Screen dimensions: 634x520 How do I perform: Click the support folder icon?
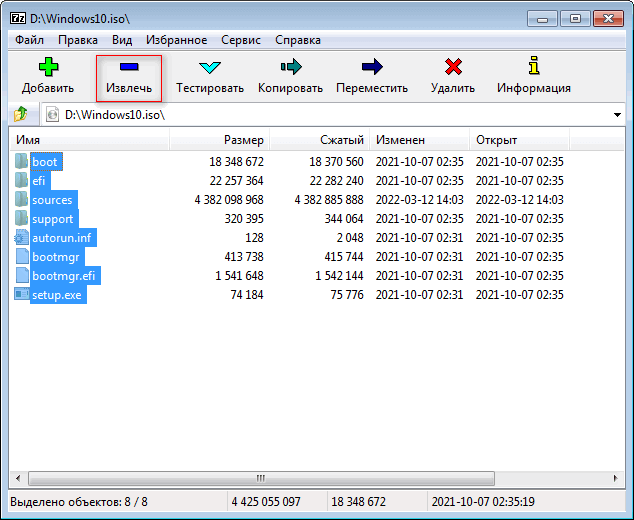21,218
